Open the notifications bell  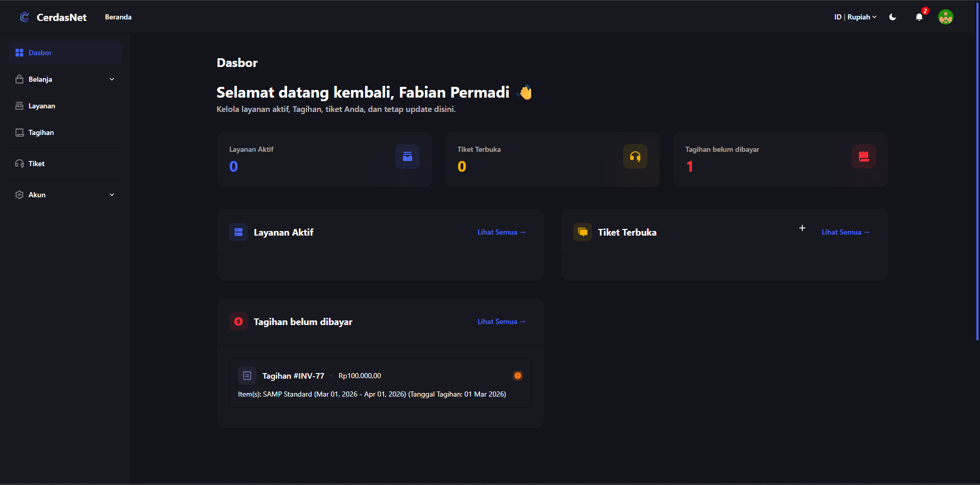click(x=919, y=17)
